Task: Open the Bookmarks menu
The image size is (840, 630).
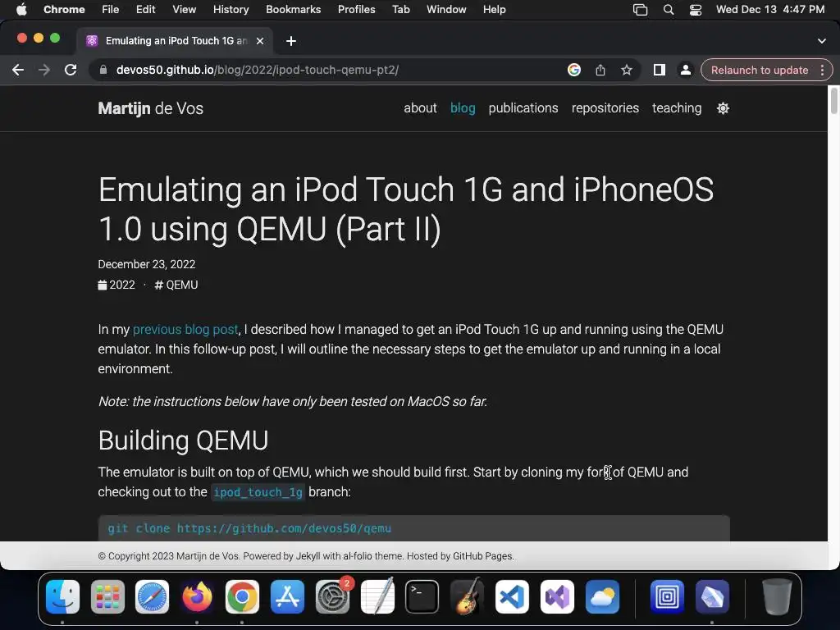Action: click(293, 10)
